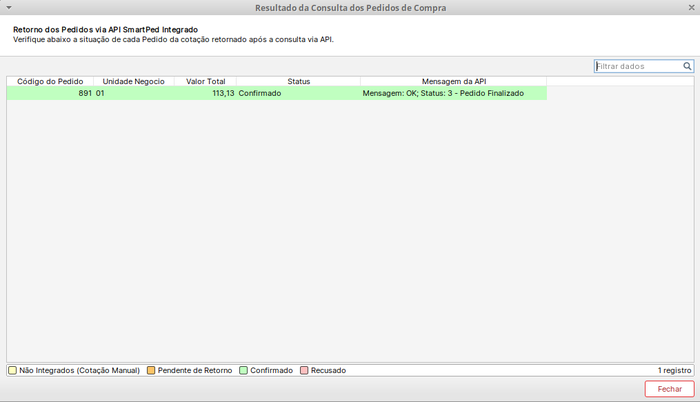Select order code 891 cell
Image resolution: width=700 pixels, height=402 pixels.
coord(50,93)
